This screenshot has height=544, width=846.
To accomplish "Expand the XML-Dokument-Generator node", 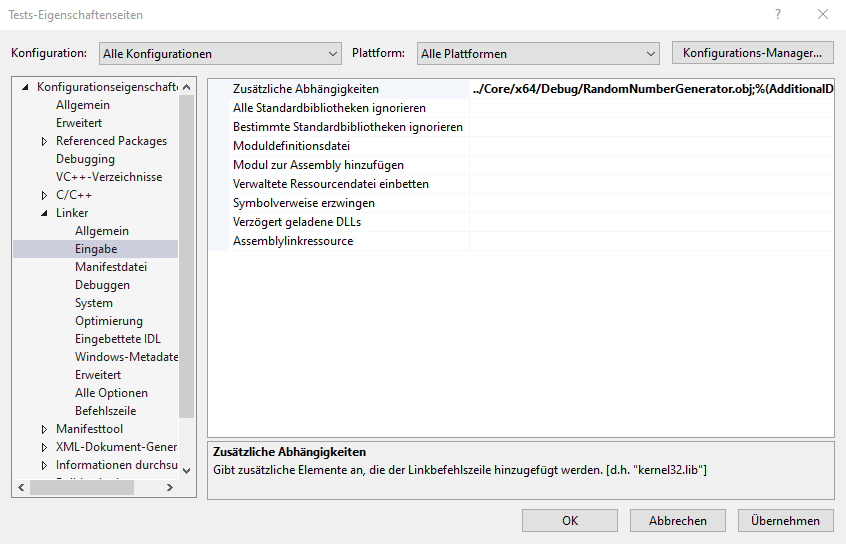I will [x=44, y=447].
